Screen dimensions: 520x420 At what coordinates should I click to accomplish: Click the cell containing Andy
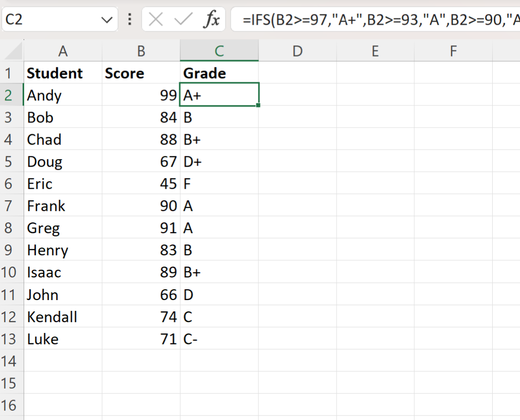pos(63,95)
